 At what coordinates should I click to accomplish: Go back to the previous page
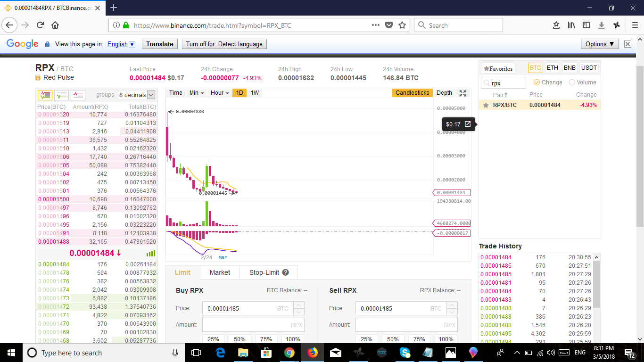point(10,25)
